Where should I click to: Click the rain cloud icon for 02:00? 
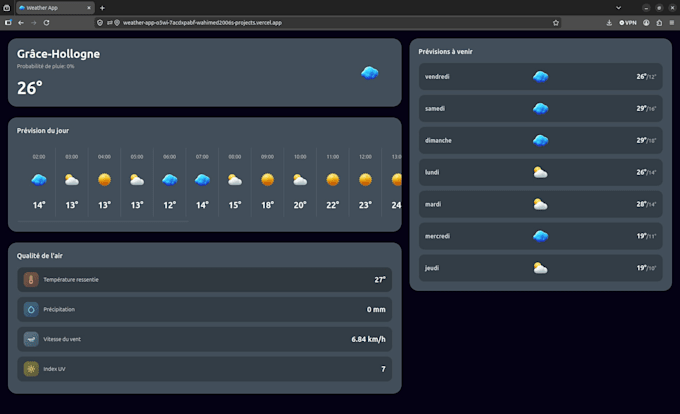pos(39,179)
